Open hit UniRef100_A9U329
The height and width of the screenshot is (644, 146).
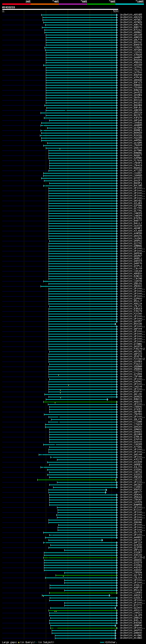coord(131,17)
